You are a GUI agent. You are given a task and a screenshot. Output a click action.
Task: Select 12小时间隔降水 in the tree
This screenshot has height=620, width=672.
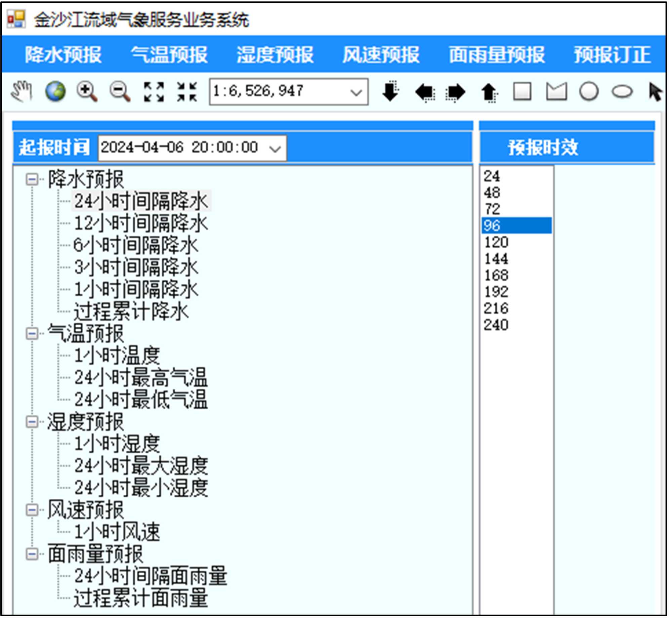pyautogui.click(x=141, y=223)
